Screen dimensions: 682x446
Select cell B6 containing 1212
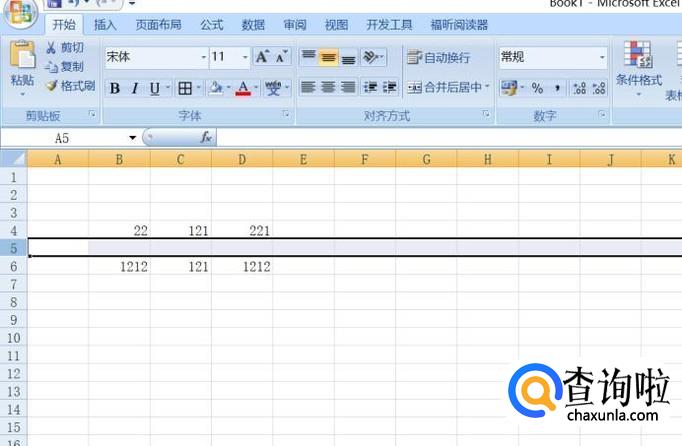pyautogui.click(x=119, y=266)
